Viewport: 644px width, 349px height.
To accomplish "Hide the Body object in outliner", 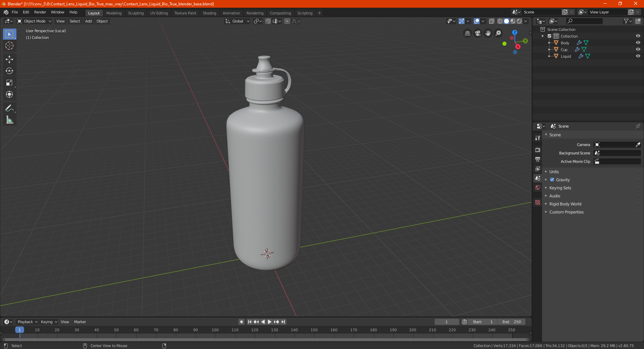I will tap(638, 43).
